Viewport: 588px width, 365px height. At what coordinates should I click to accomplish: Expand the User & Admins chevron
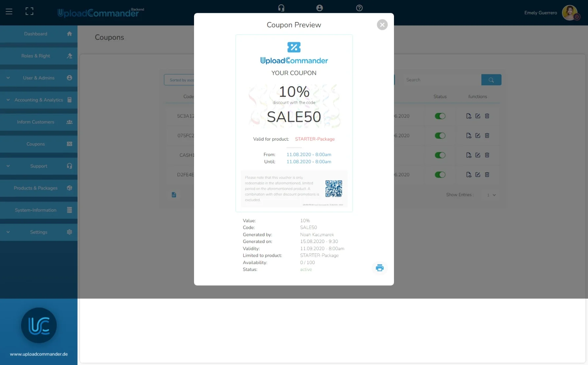coord(8,78)
